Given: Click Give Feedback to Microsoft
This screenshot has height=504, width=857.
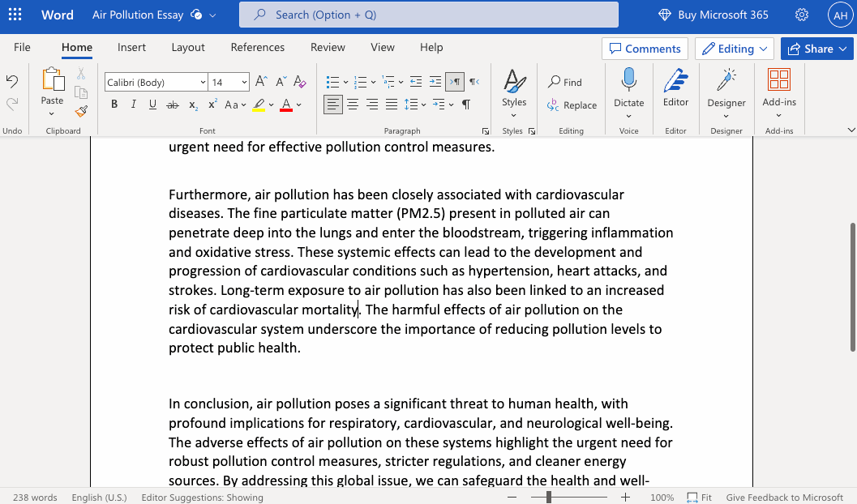Looking at the screenshot, I should 784,498.
